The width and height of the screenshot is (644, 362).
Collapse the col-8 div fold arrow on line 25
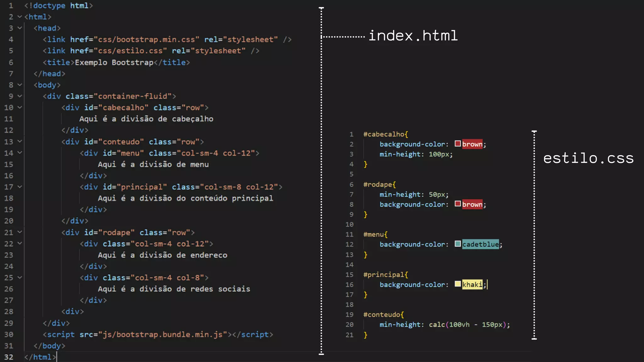coord(19,277)
